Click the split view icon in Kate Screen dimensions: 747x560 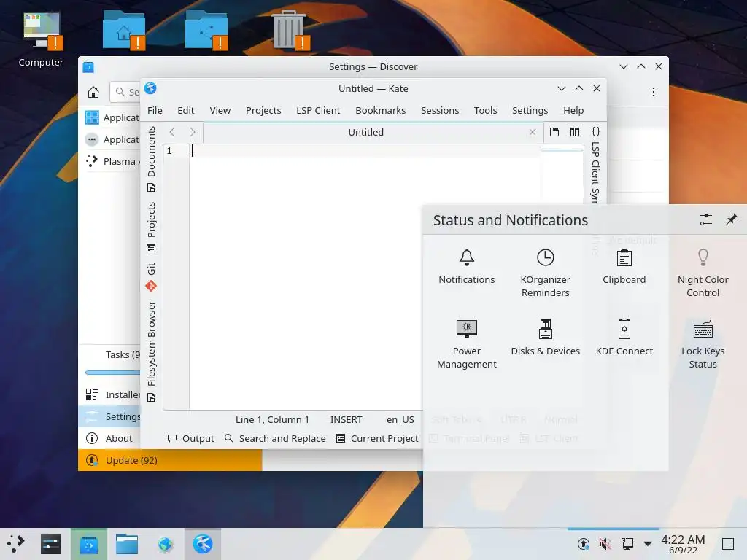575,132
